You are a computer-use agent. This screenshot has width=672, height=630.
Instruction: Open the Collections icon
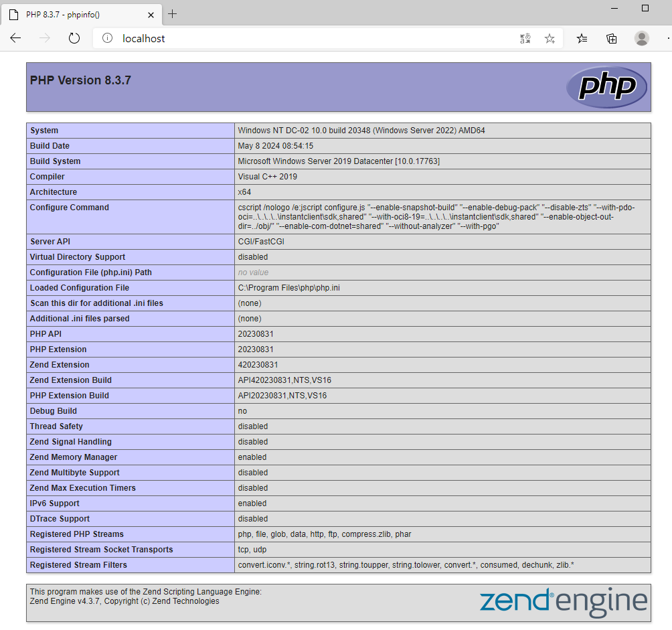pos(612,39)
